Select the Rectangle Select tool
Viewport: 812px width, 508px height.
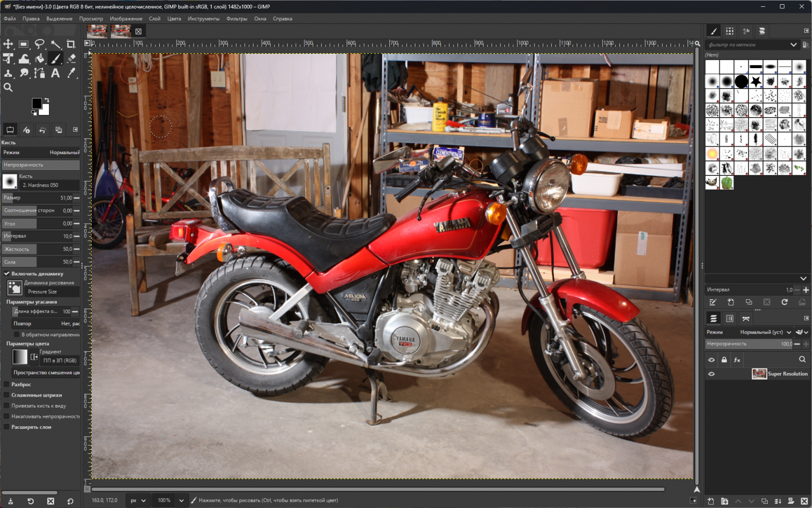[24, 44]
